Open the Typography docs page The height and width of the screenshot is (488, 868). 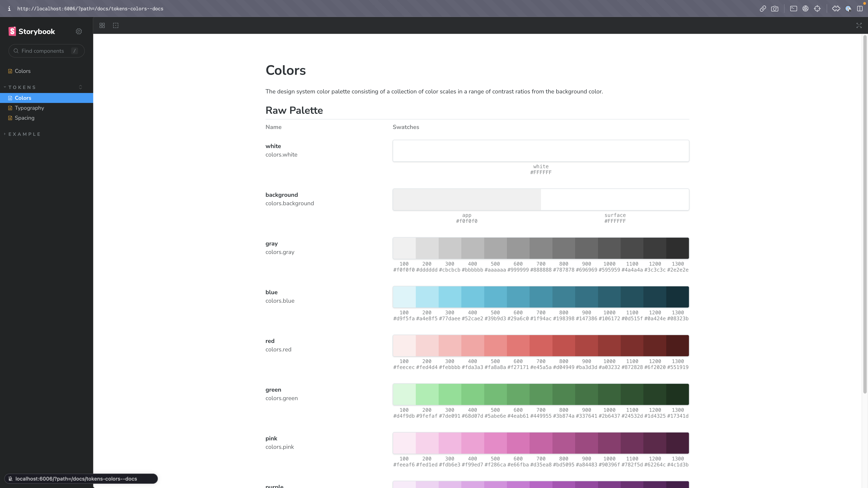click(x=29, y=108)
